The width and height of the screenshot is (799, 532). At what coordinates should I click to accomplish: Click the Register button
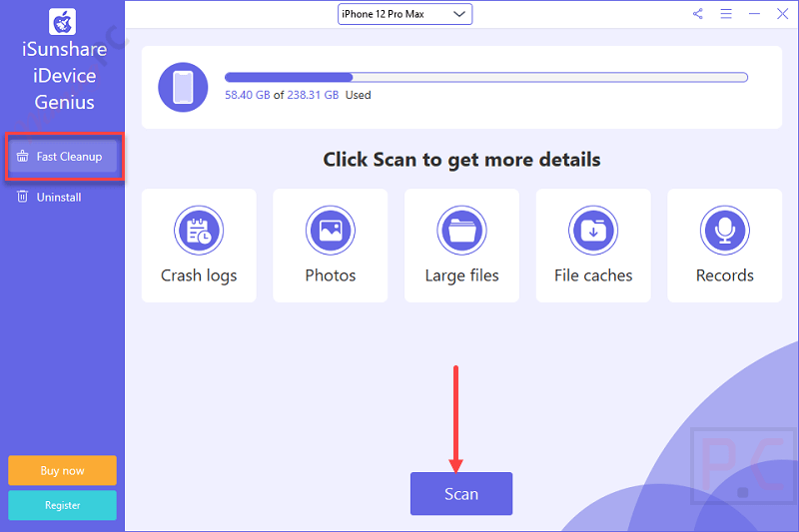[62, 505]
